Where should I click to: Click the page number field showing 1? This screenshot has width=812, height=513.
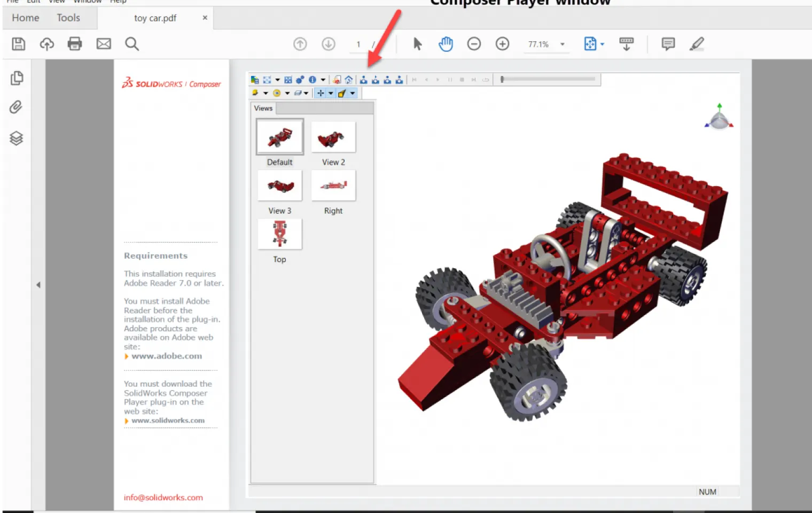point(358,44)
